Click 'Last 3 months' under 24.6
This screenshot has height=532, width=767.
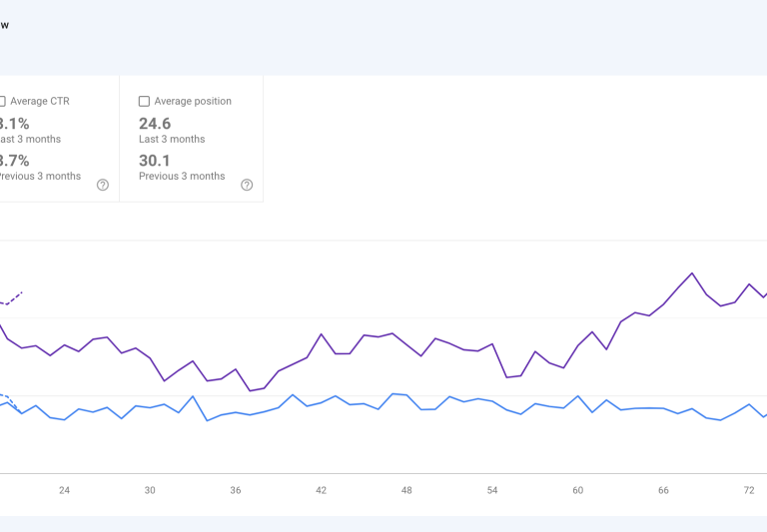pos(172,140)
